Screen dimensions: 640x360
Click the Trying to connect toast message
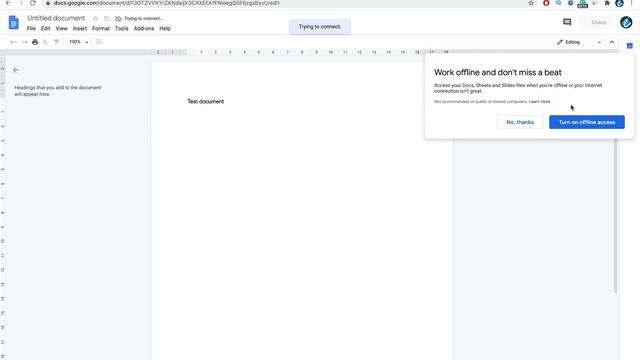pyautogui.click(x=320, y=27)
